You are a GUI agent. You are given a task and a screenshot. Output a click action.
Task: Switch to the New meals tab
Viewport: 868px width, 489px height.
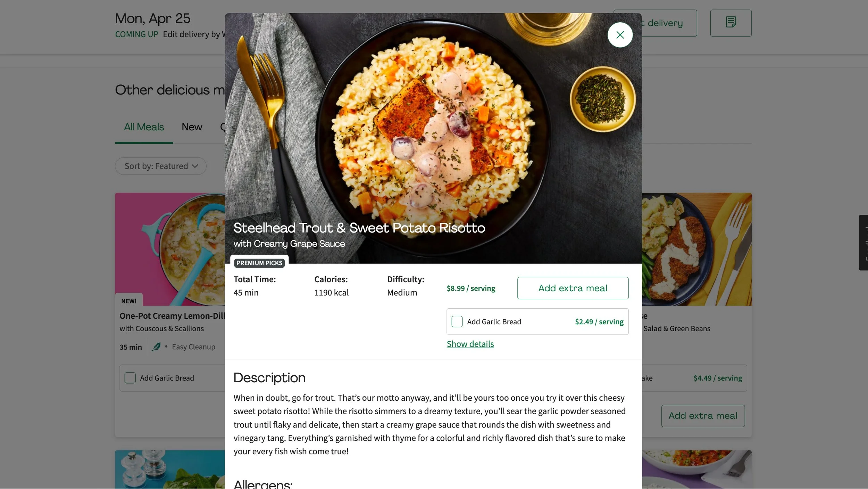click(192, 127)
